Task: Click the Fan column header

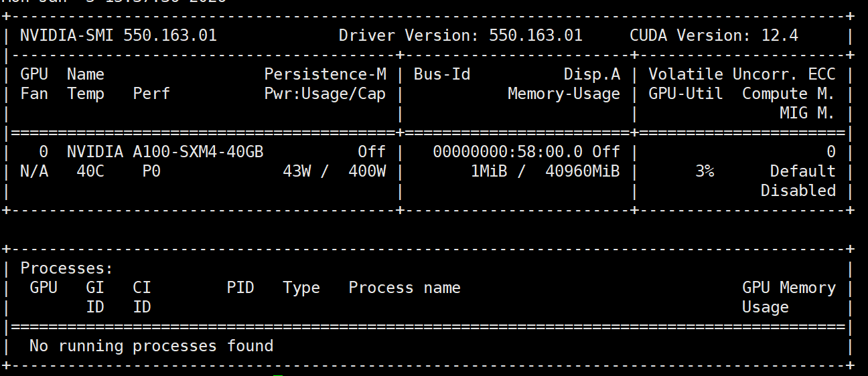Action: click(x=34, y=94)
